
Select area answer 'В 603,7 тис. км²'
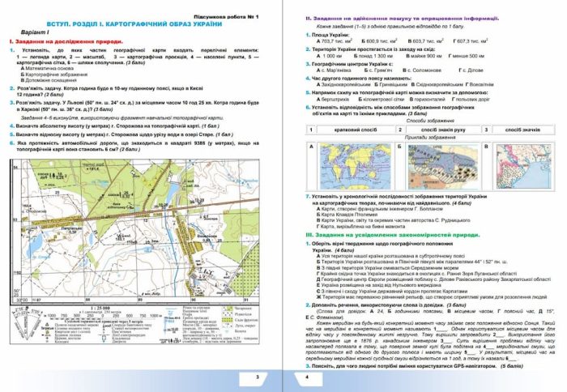pos(425,41)
